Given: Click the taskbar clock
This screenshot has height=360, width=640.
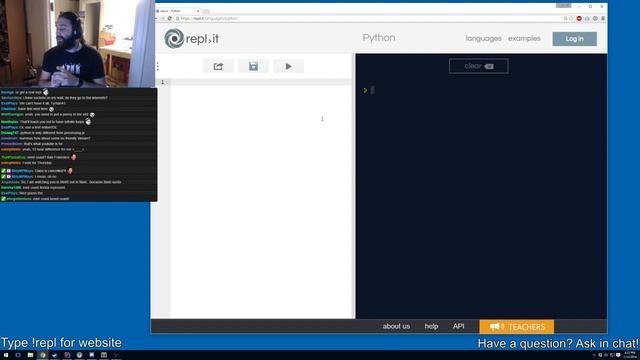Looking at the screenshot, I should 630,355.
